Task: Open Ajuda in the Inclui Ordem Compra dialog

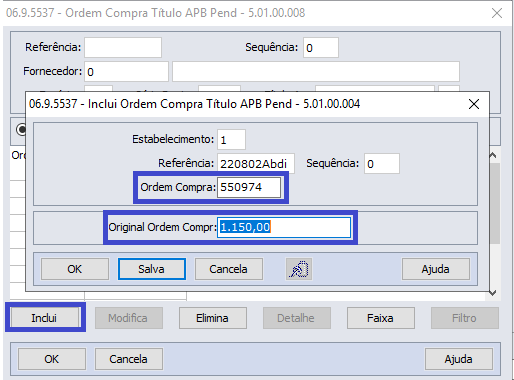Action: 436,269
